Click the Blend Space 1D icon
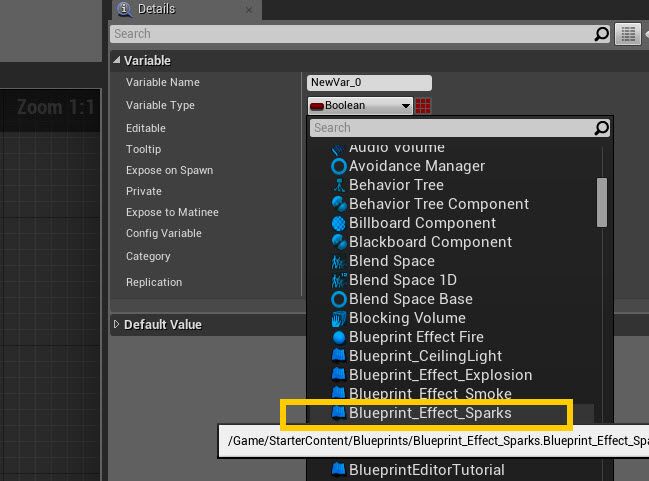The width and height of the screenshot is (649, 481). point(339,280)
